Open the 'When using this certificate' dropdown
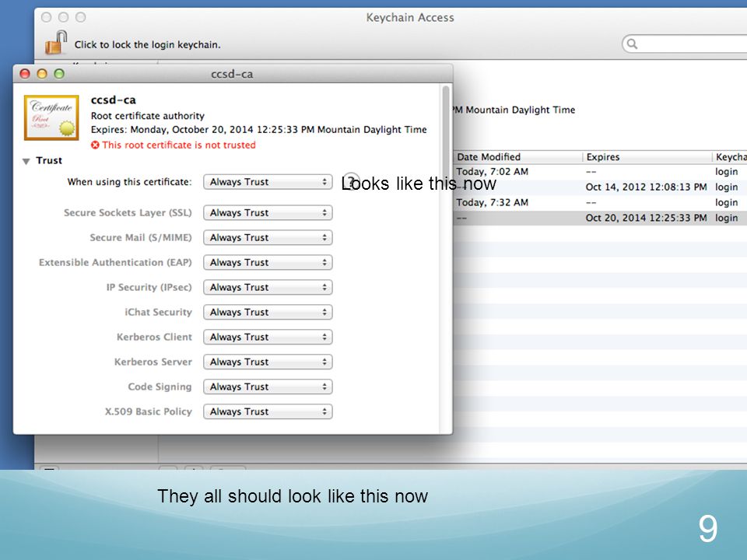747x560 pixels. point(268,182)
